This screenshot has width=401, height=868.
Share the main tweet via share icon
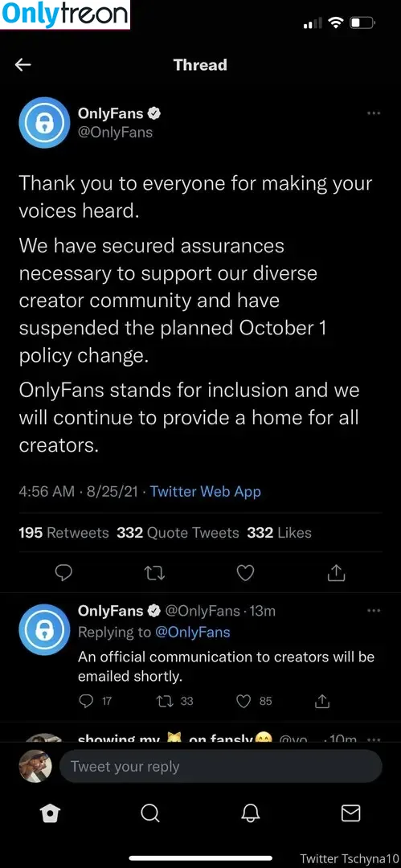click(336, 573)
